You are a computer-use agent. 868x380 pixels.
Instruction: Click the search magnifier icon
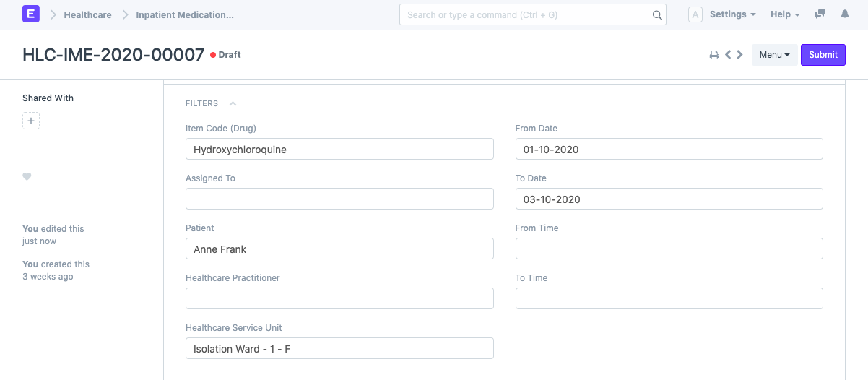[x=656, y=15]
